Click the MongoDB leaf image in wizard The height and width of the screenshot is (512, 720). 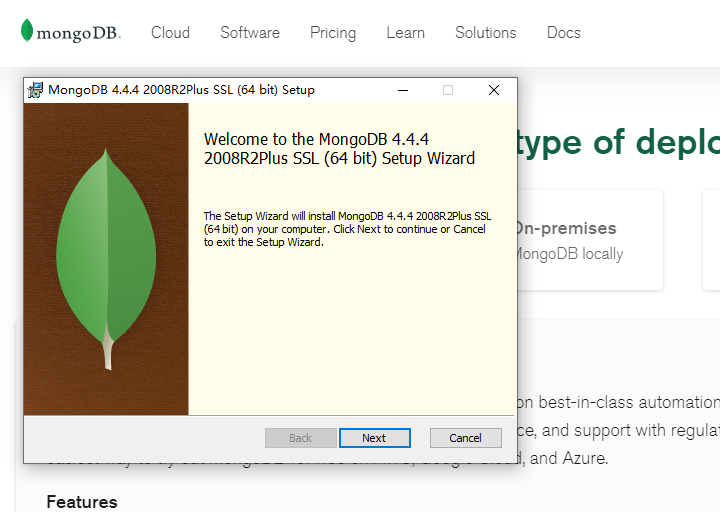(x=106, y=259)
